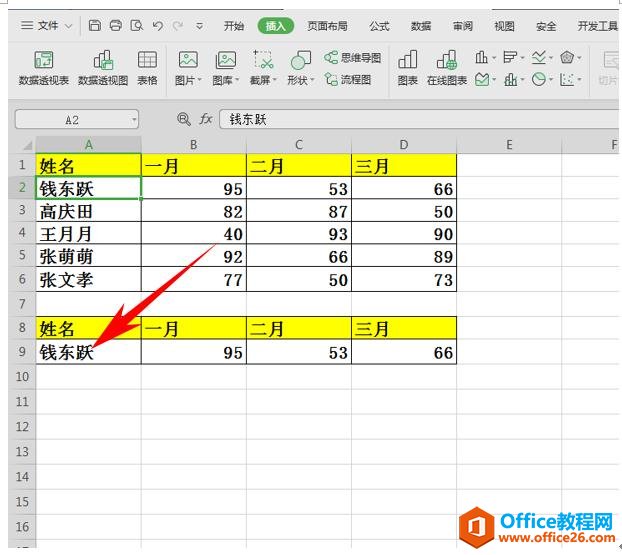Select cell containing 高庆田

[88, 211]
